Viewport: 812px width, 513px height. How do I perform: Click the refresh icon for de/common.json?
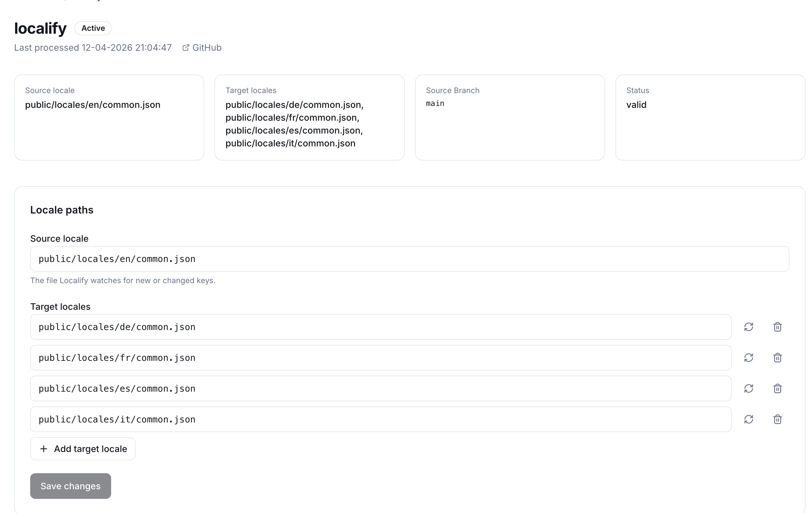749,326
